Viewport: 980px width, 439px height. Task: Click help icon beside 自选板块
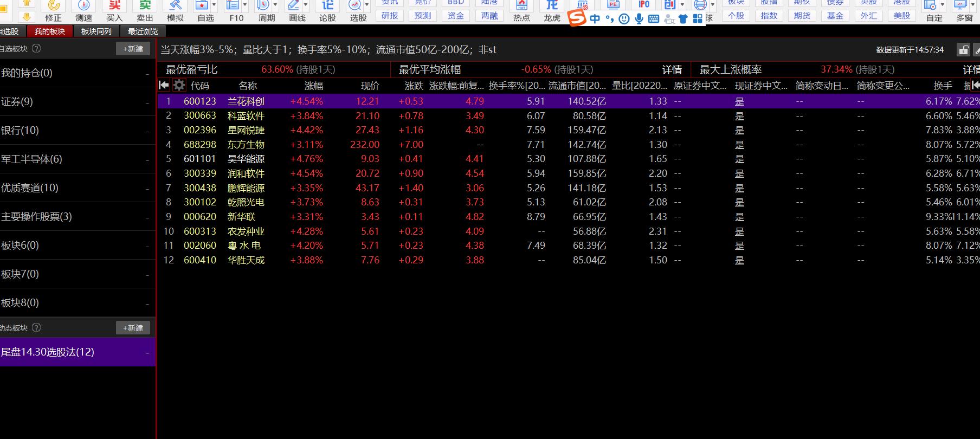pyautogui.click(x=36, y=48)
